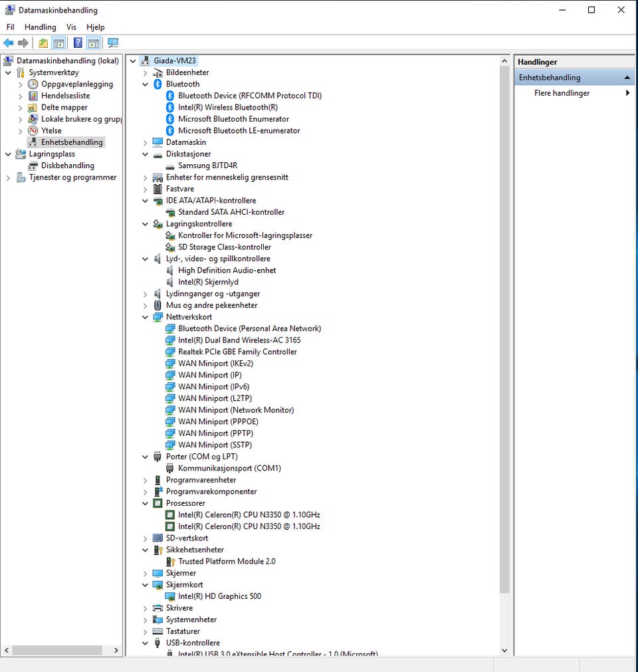The image size is (638, 672).
Task: Click the scan for hardware changes monitor icon
Action: coord(113,43)
